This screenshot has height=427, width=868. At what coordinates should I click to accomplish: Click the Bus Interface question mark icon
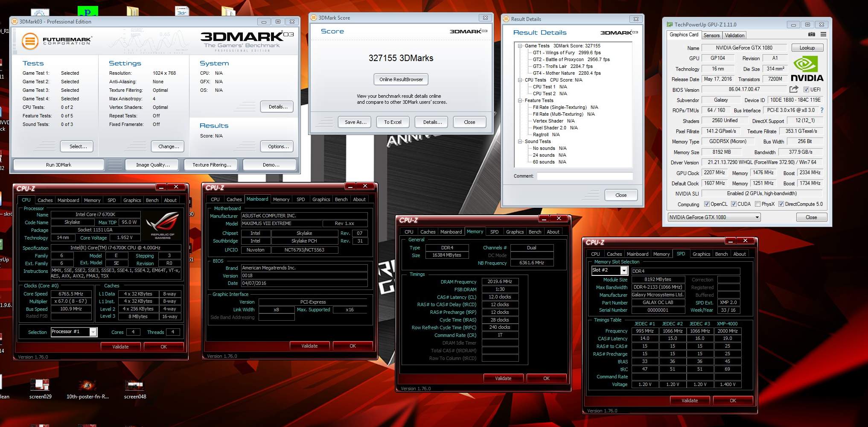click(x=821, y=110)
